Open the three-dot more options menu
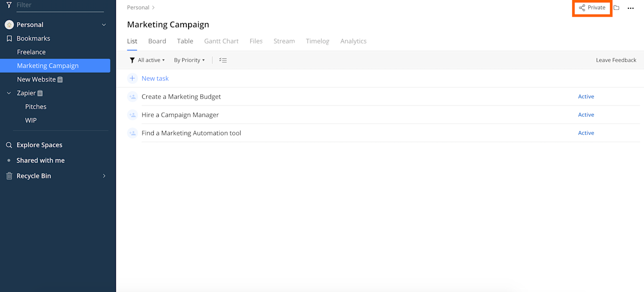 [x=631, y=8]
